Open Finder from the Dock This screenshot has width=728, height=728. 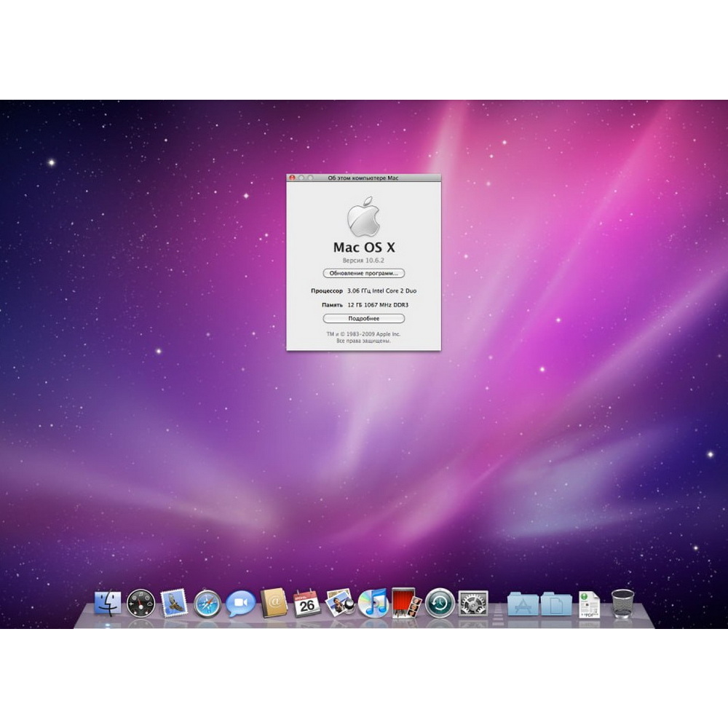[x=108, y=603]
